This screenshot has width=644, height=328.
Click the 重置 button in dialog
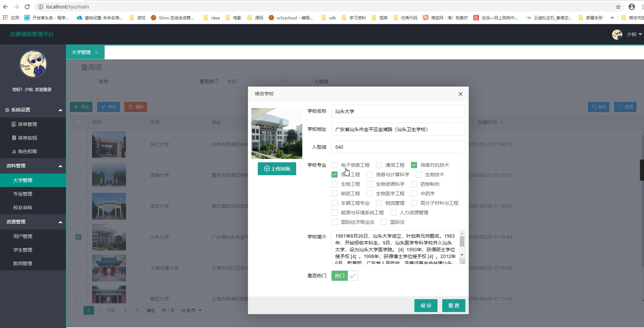coord(454,306)
